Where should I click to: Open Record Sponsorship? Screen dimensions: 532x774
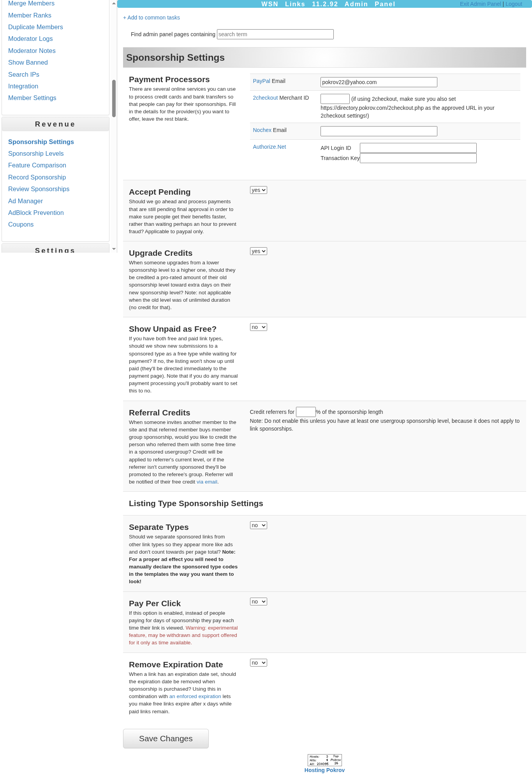(37, 177)
